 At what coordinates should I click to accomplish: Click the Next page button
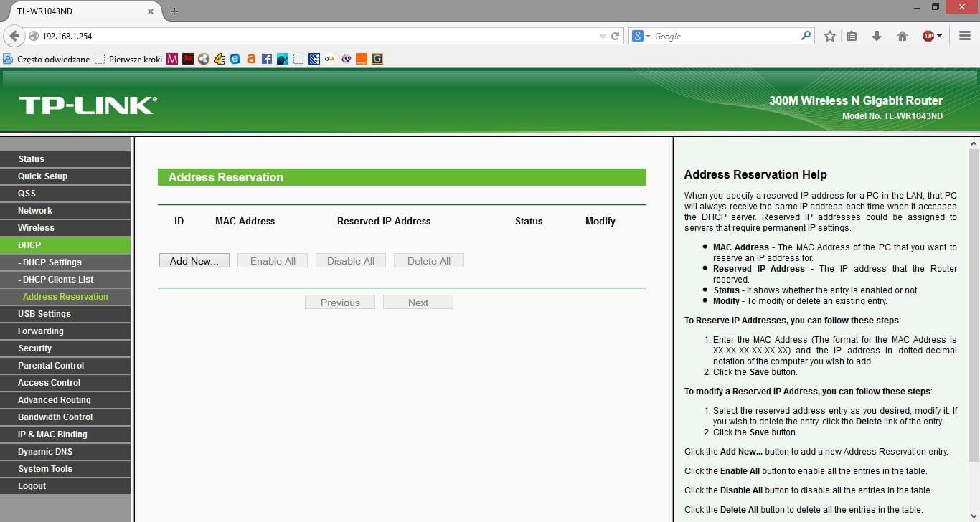[x=418, y=303]
